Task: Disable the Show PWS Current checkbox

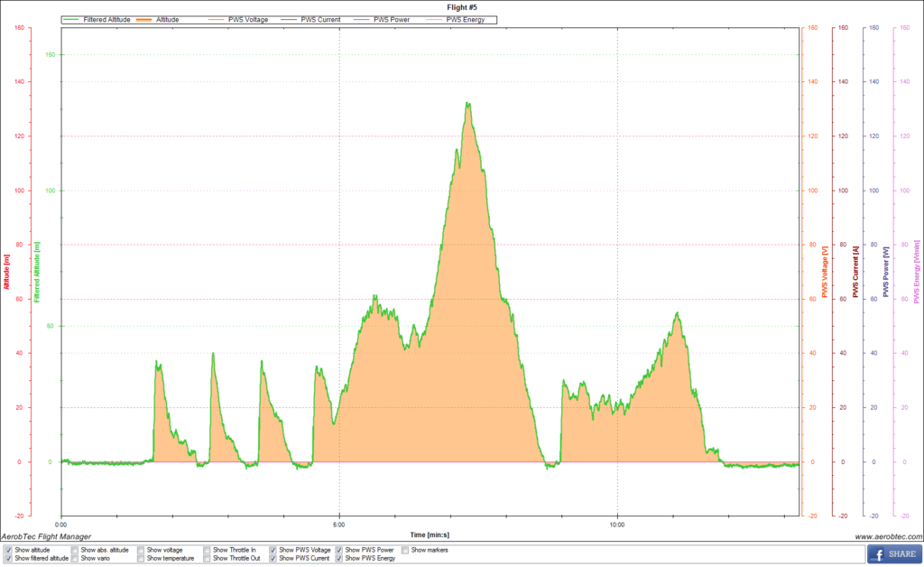Action: point(273,559)
